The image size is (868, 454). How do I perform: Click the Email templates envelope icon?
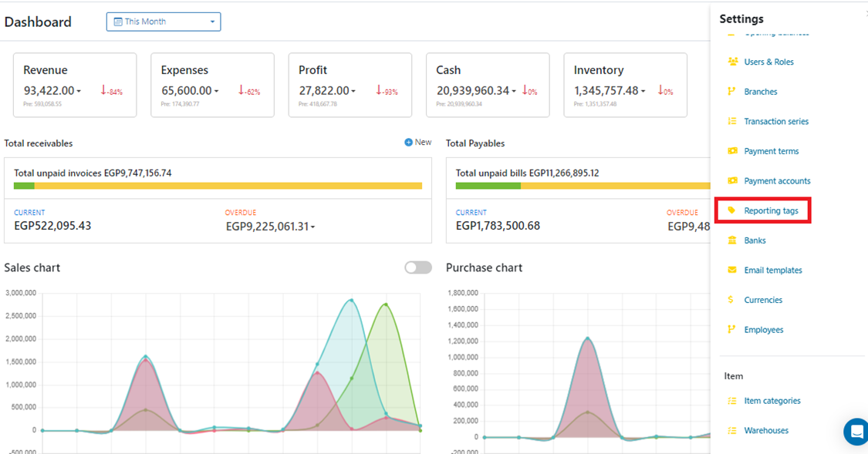coord(732,270)
